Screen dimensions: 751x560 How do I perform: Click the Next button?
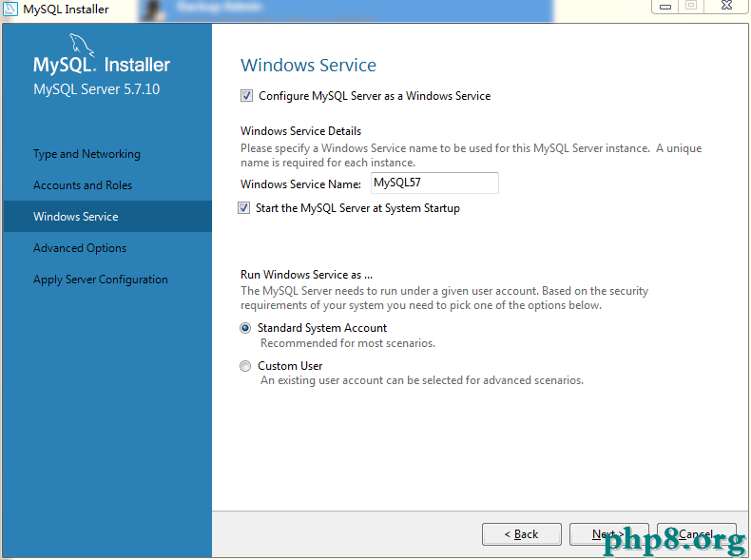pos(608,534)
